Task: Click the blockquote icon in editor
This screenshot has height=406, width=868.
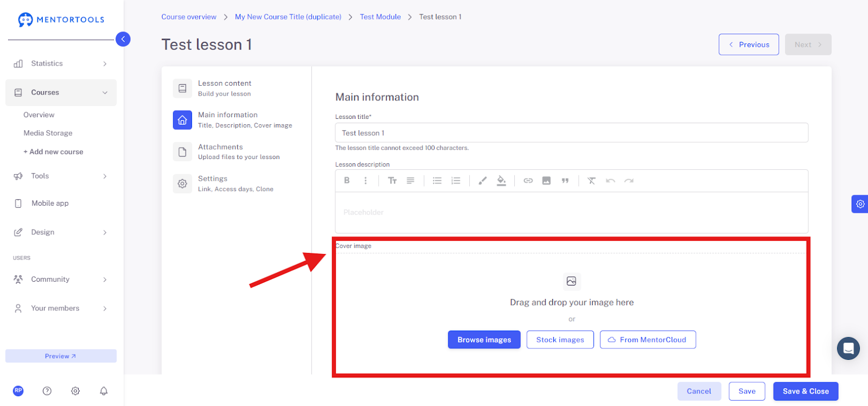Action: click(565, 181)
